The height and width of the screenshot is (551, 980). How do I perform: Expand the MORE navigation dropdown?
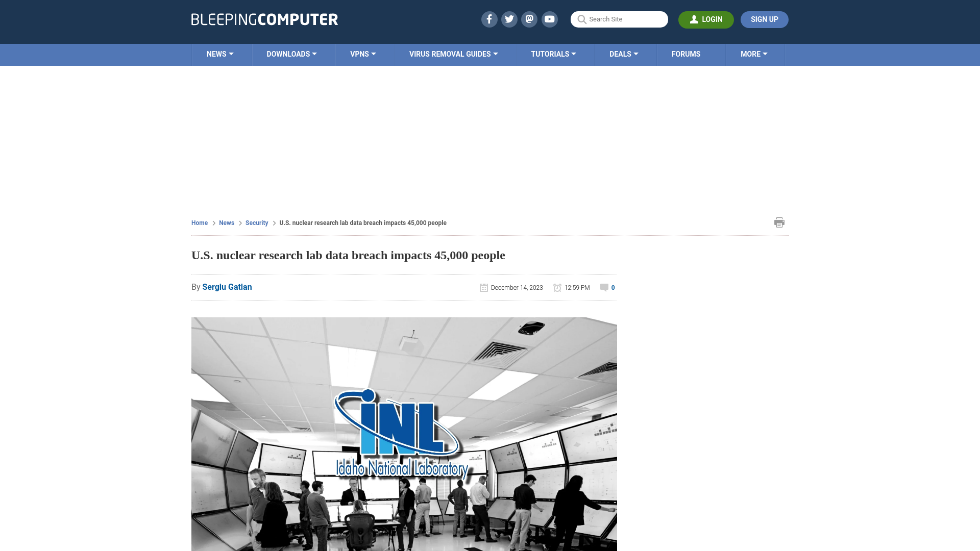[754, 54]
